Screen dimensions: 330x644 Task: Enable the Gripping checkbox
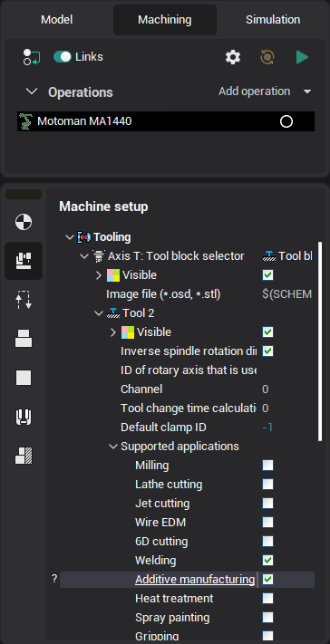[268, 636]
